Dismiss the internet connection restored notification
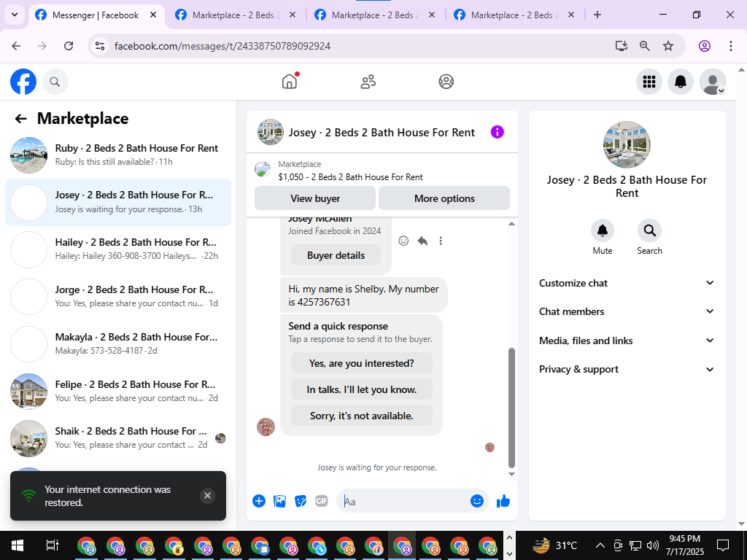Viewport: 747px width, 560px height. (x=207, y=496)
